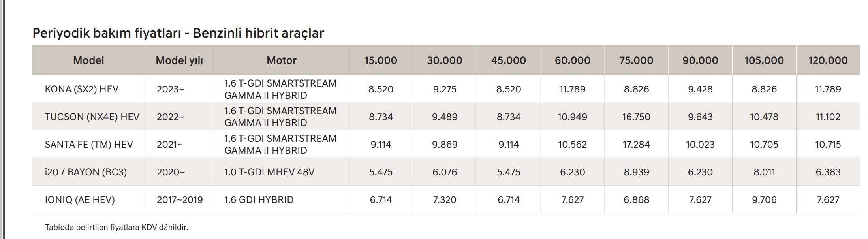Click the 8.939 price for i20 / BAYON
This screenshot has height=239, width=868.
(636, 172)
